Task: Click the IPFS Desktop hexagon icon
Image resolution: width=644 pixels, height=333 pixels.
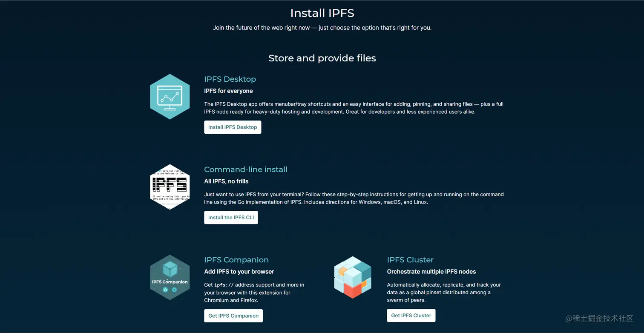Action: point(170,97)
